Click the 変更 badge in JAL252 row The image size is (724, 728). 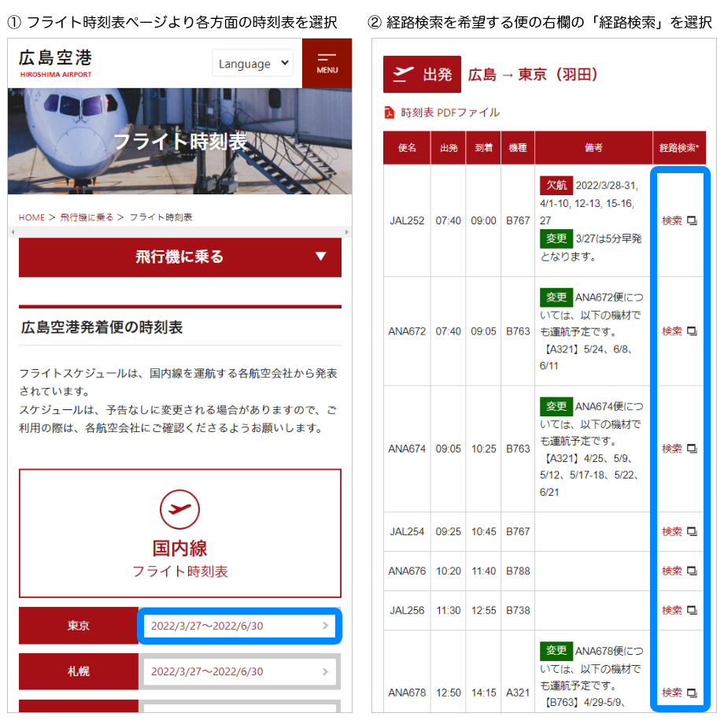coord(556,238)
